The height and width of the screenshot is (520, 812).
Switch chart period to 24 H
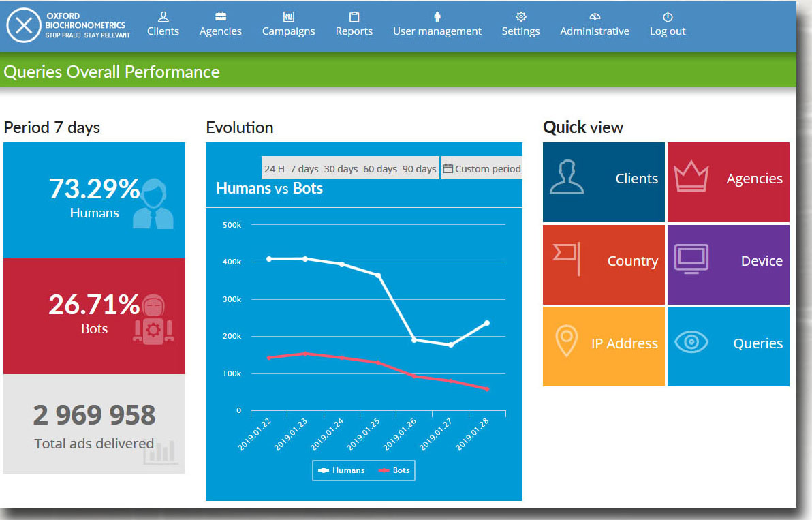click(x=275, y=169)
